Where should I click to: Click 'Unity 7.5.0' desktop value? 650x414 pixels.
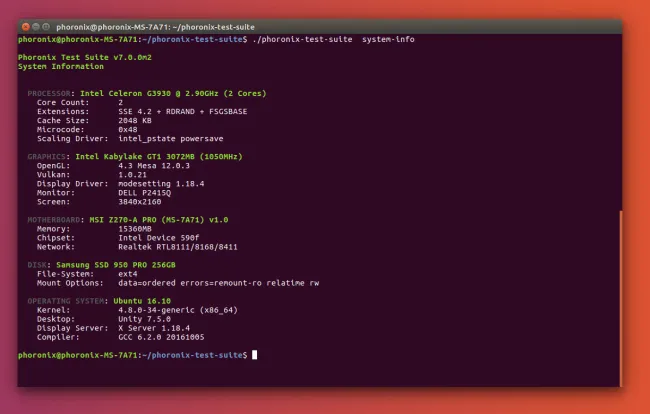(144, 319)
